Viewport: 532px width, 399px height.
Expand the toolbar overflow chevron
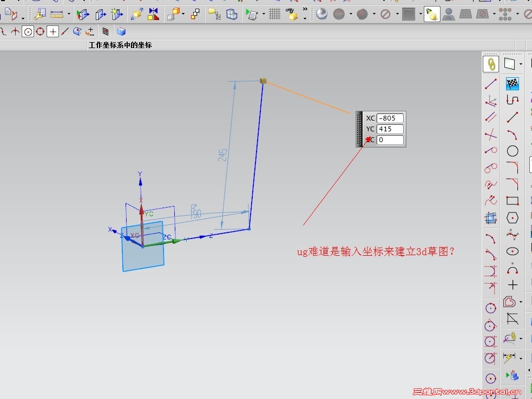[305, 9]
